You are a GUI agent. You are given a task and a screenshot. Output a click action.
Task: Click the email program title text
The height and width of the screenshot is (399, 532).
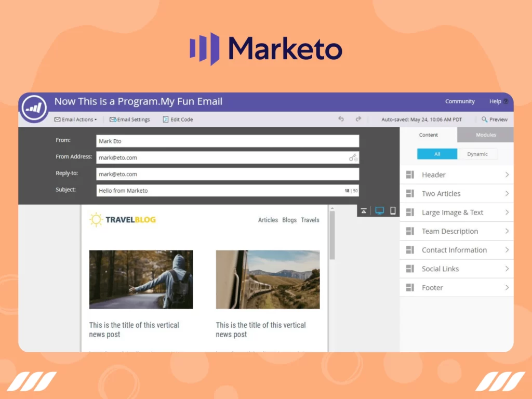point(138,101)
